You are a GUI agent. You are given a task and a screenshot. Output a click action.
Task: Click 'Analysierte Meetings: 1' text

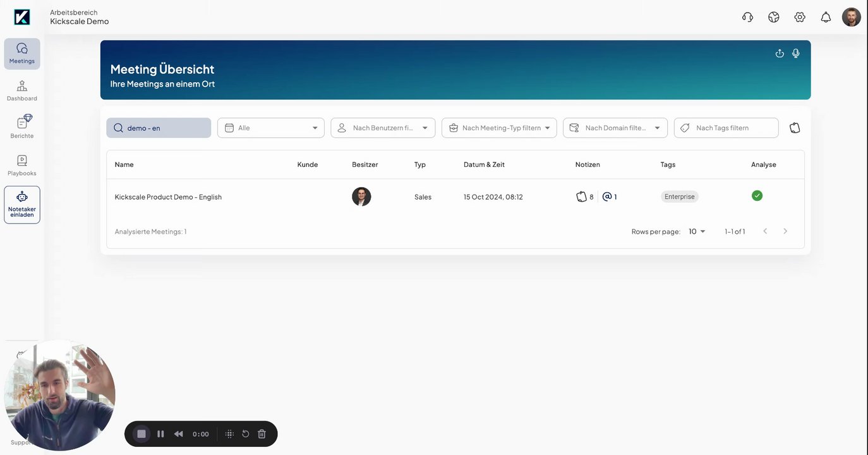150,232
